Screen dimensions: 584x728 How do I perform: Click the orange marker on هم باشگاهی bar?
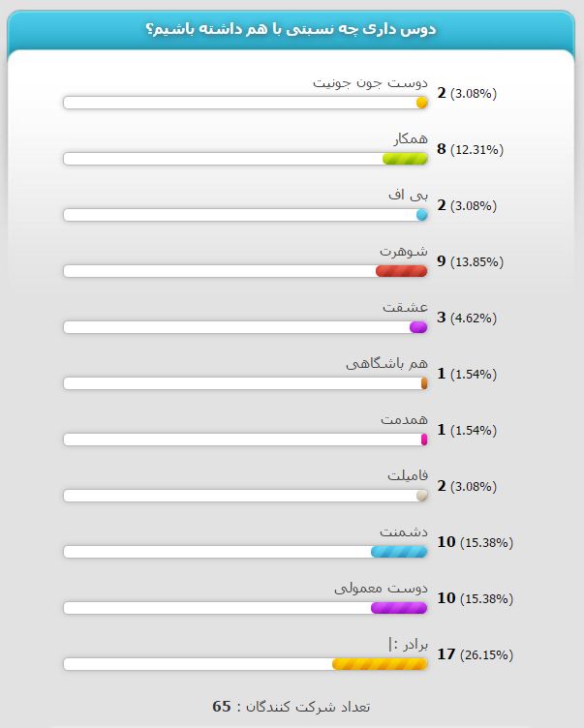424,383
